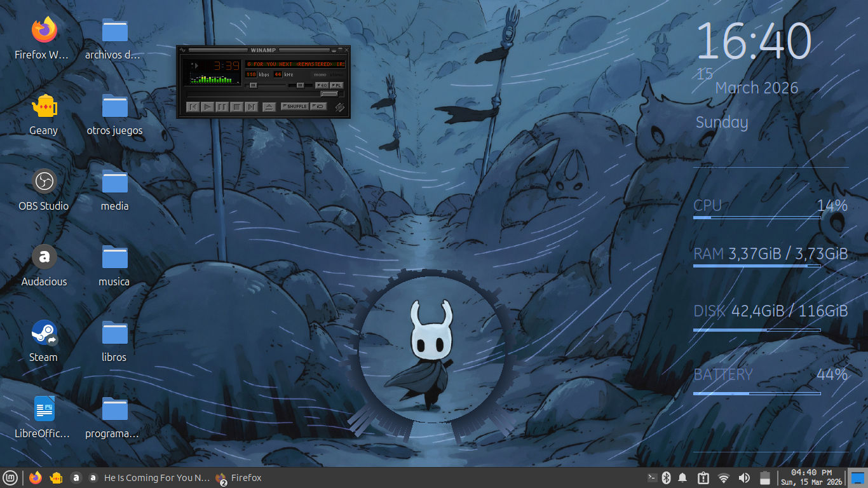Click the "44" kHz sample rate readout in Winamp
The height and width of the screenshot is (488, 868).
click(278, 75)
